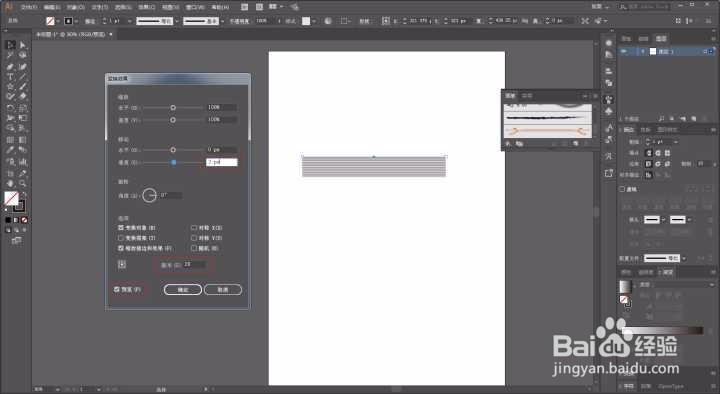720x394 pixels.
Task: Click the gradient slider bar in Gradient panel
Action: point(663,330)
